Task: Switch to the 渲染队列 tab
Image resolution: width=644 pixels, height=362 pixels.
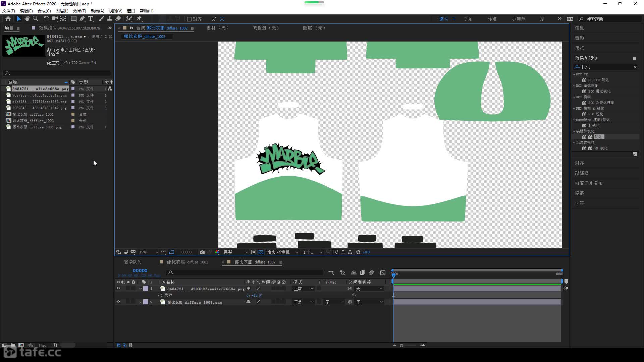Action: click(133, 262)
